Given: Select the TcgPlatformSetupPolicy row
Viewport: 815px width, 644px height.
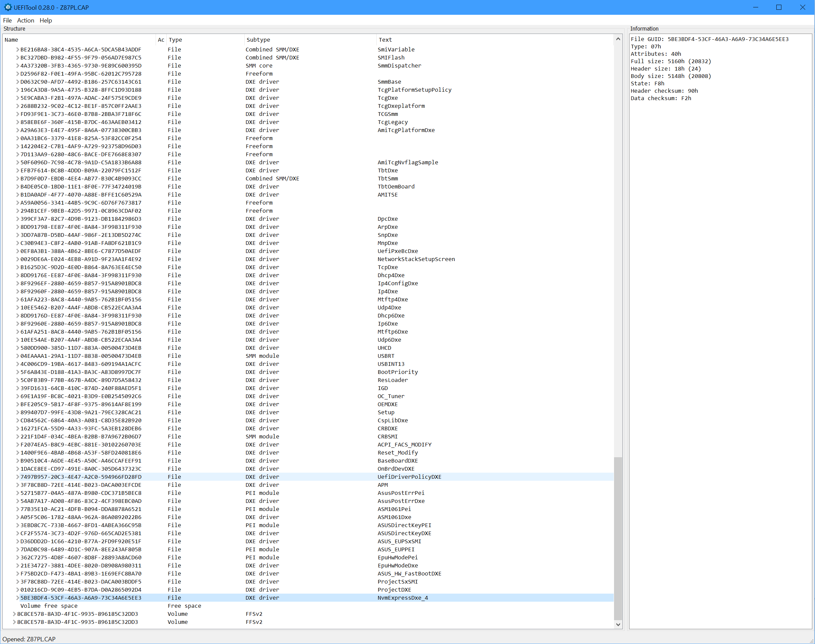Looking at the screenshot, I should (x=308, y=90).
